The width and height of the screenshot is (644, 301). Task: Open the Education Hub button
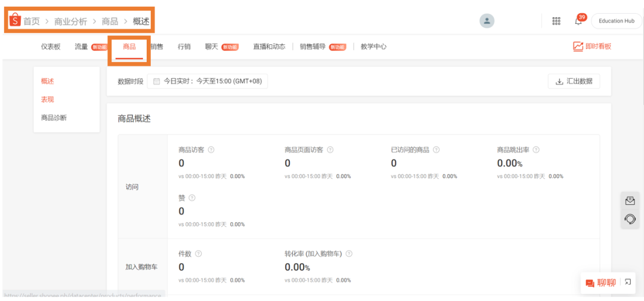(x=617, y=21)
